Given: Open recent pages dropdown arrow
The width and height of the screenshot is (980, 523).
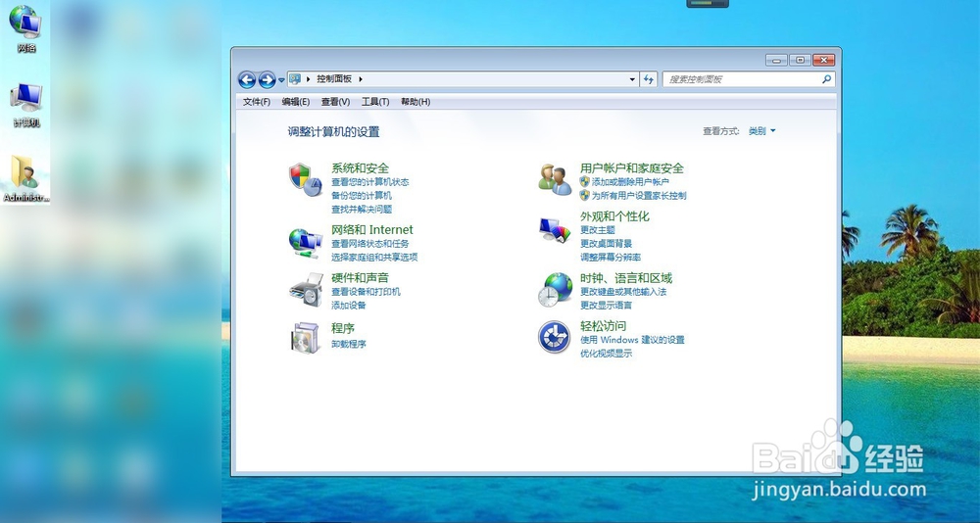Looking at the screenshot, I should tap(281, 80).
